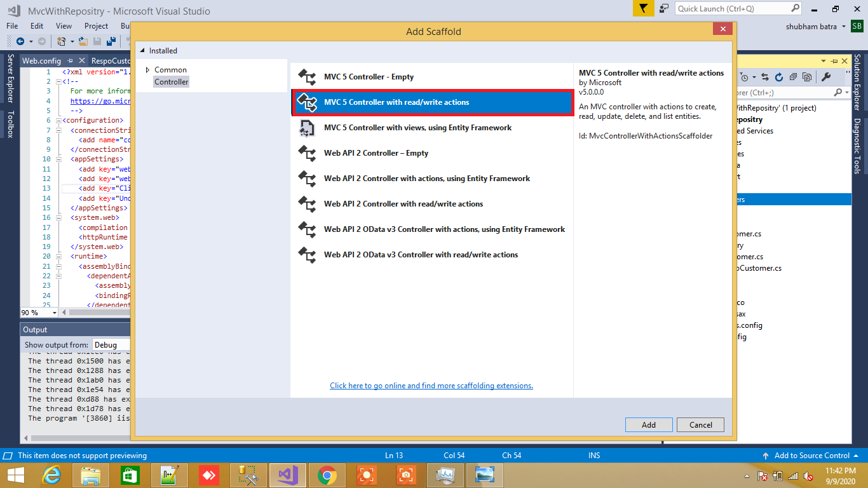Open the send feedback icon
This screenshot has height=488, width=868.
(x=664, y=8)
